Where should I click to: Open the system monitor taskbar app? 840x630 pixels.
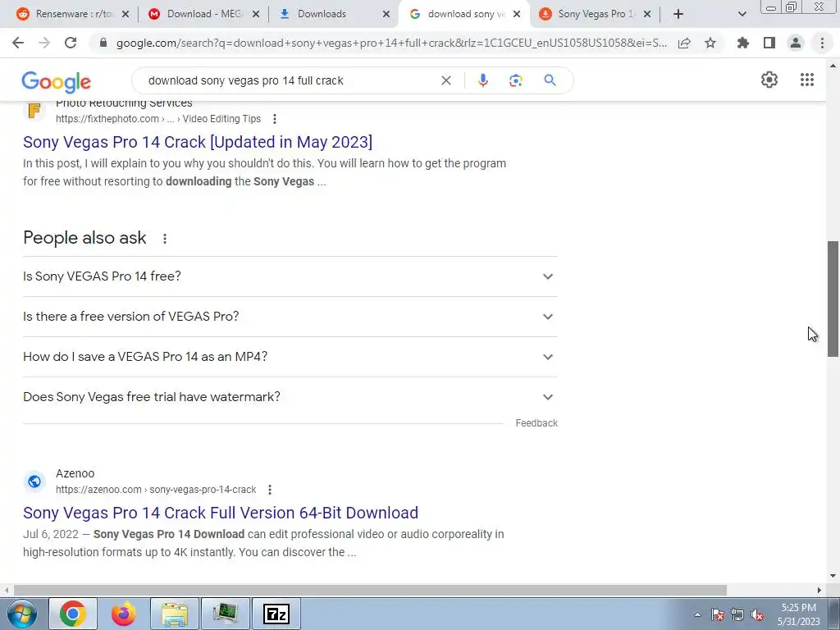226,614
